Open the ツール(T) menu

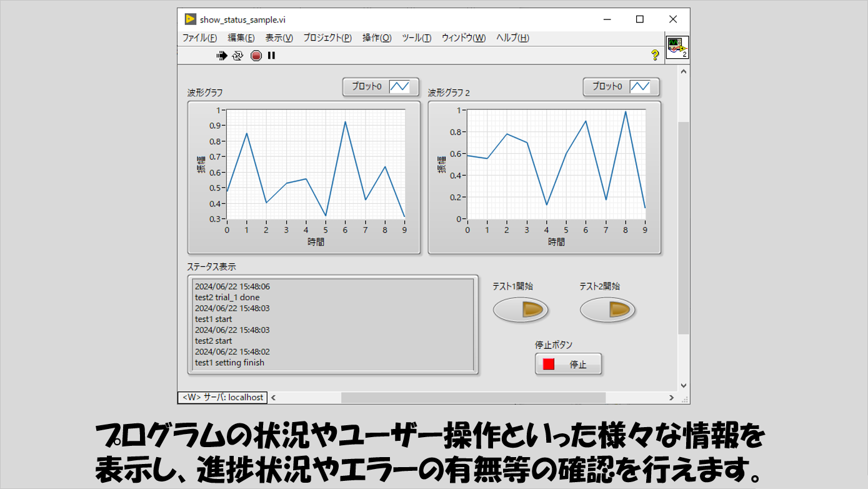pos(416,38)
